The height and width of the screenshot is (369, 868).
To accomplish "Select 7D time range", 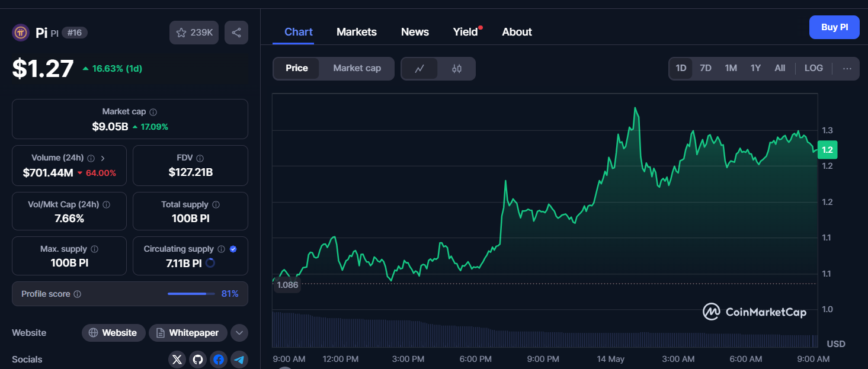I will 706,68.
